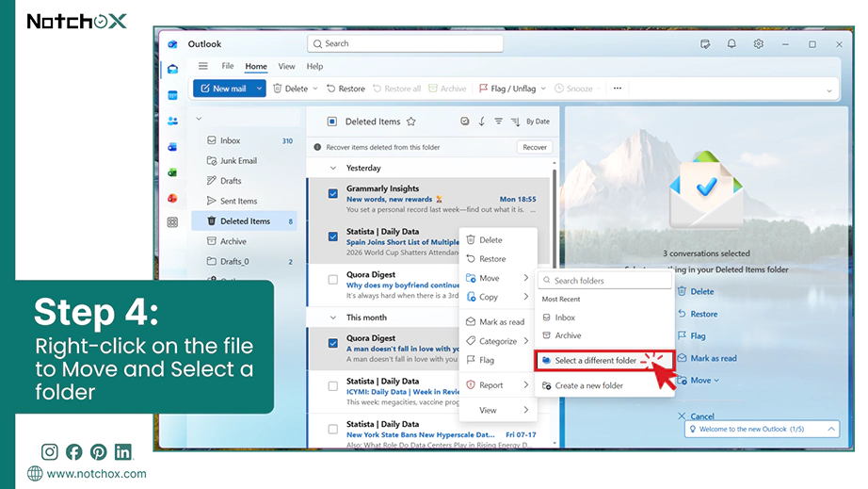This screenshot has height=489, width=868.
Task: Choose Categorize in the context menu
Action: coord(498,341)
